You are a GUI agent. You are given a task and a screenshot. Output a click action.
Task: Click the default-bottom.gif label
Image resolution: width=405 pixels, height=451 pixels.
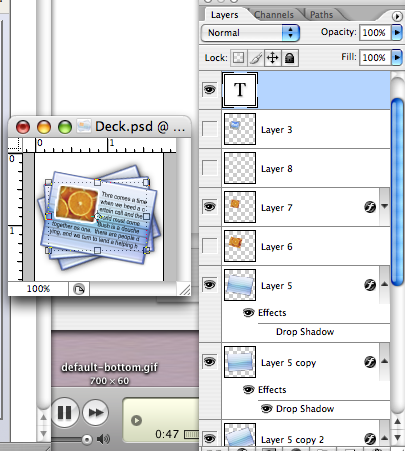tap(109, 367)
